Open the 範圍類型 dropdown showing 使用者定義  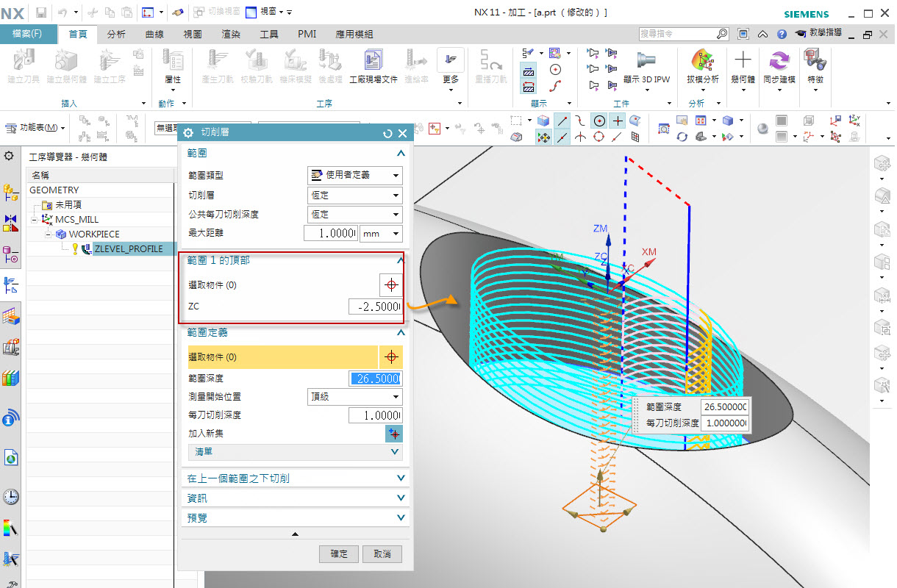coord(354,175)
